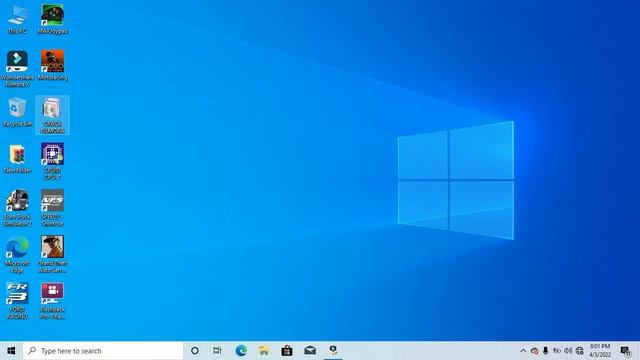This screenshot has width=640, height=360.
Task: Launch Microsoft Edge from the taskbar
Action: tap(241, 351)
